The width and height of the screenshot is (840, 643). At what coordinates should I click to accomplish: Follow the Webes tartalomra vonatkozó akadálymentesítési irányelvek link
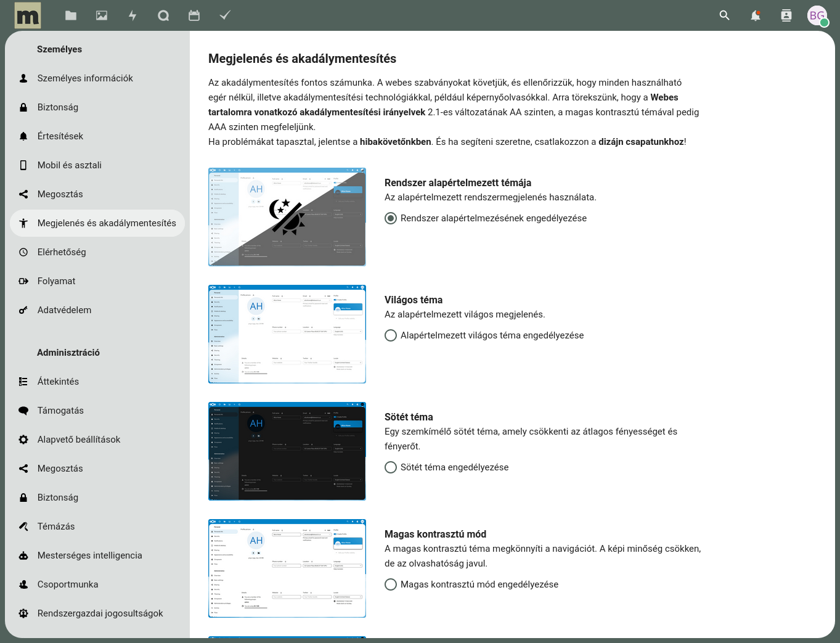[x=317, y=112]
